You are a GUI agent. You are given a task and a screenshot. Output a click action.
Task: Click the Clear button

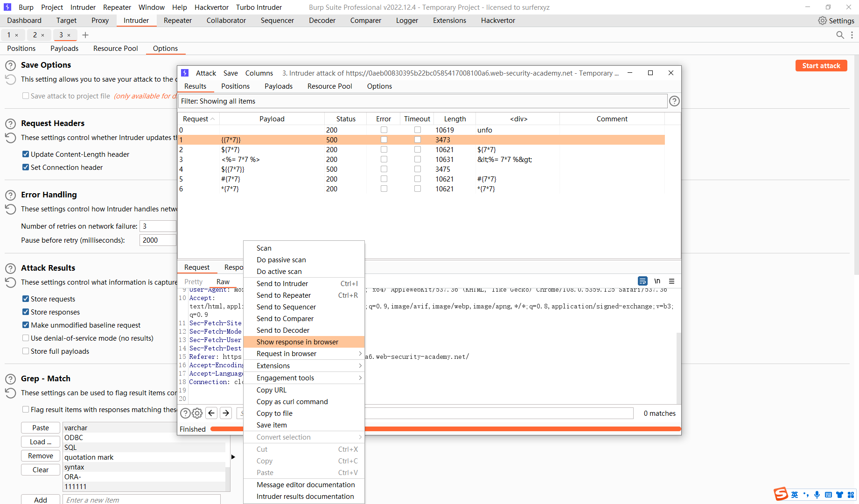(x=41, y=470)
